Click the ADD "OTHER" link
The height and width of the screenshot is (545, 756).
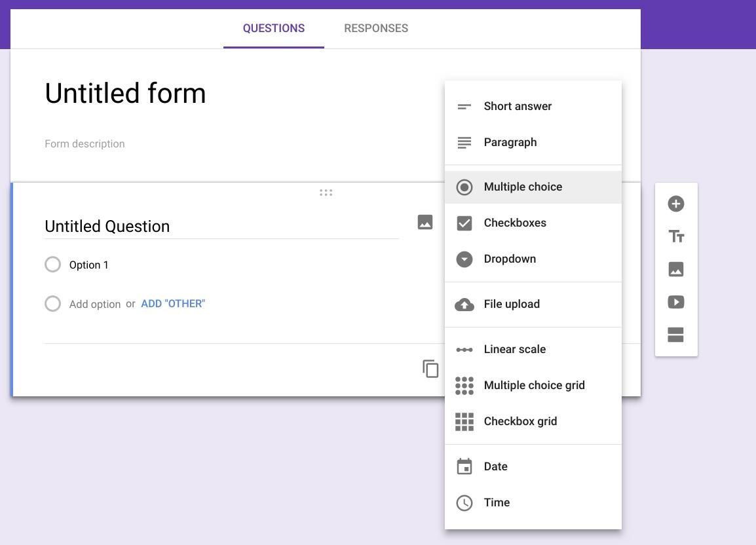pyautogui.click(x=172, y=304)
